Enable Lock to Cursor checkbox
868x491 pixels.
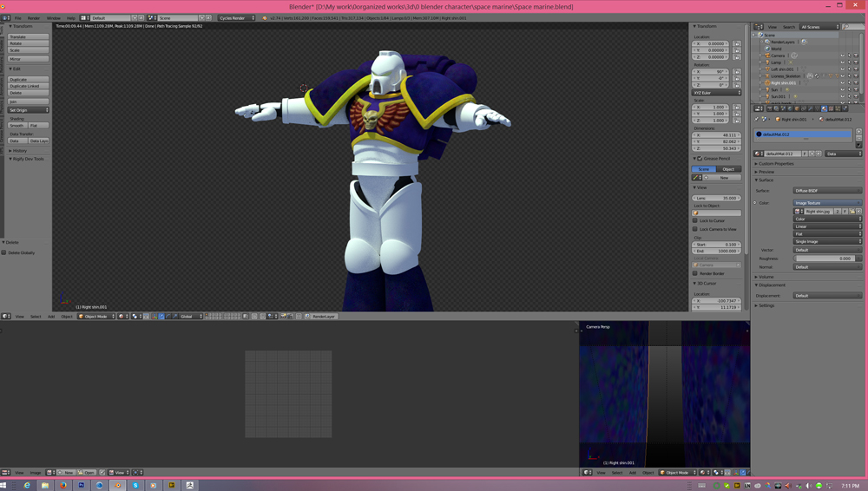[x=694, y=220]
